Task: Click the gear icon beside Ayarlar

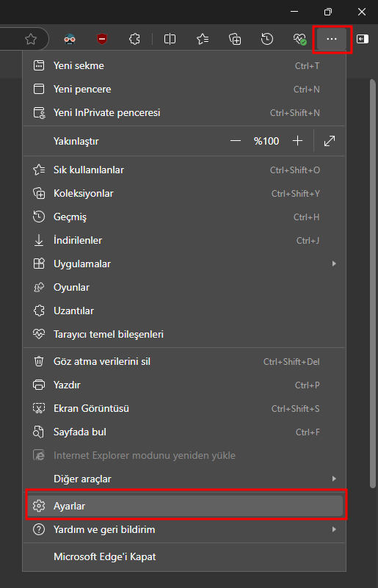Action: [x=39, y=506]
